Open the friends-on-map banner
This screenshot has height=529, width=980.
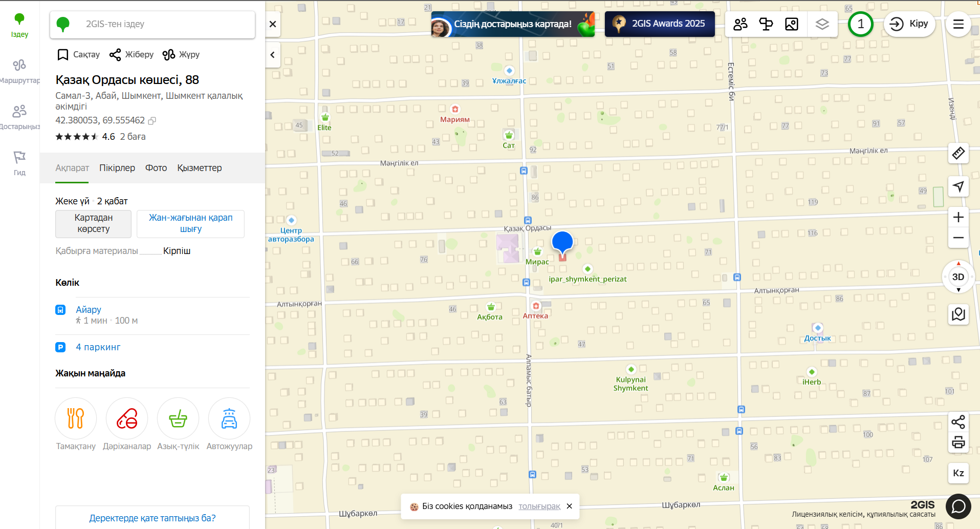coord(513,24)
